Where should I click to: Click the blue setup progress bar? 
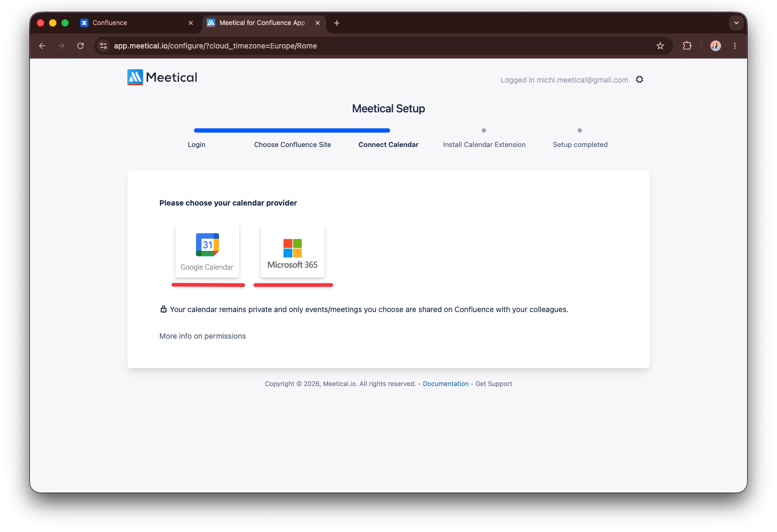(292, 130)
